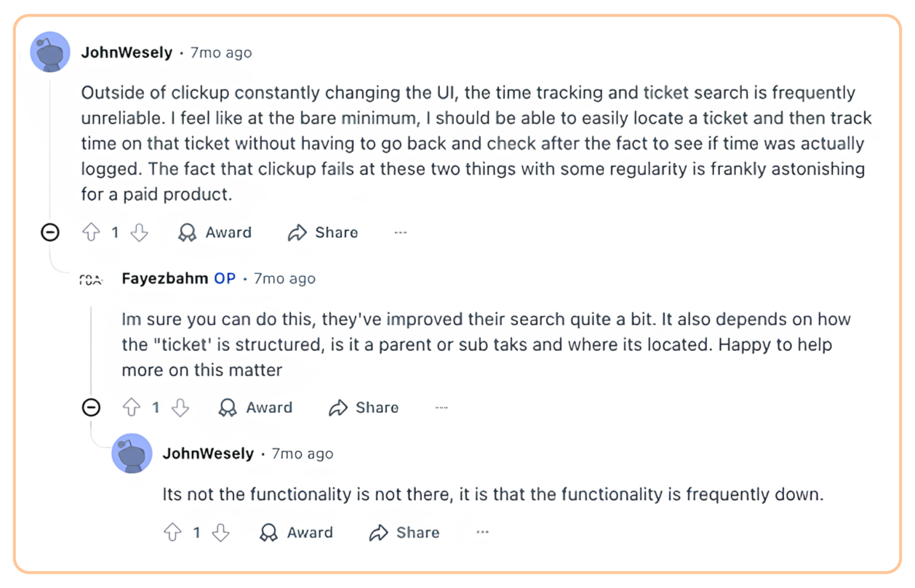915x588 pixels.
Task: Toggle downvote on the bottom reply
Action: [x=220, y=532]
